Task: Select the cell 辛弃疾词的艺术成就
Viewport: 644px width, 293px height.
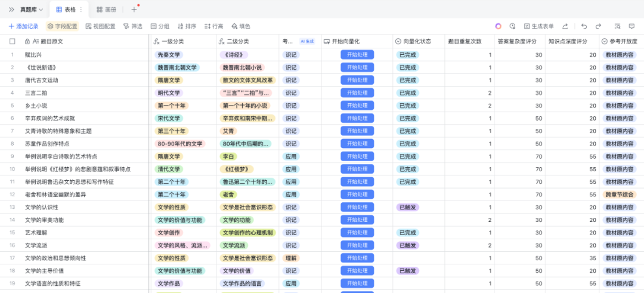Action: tap(86, 118)
